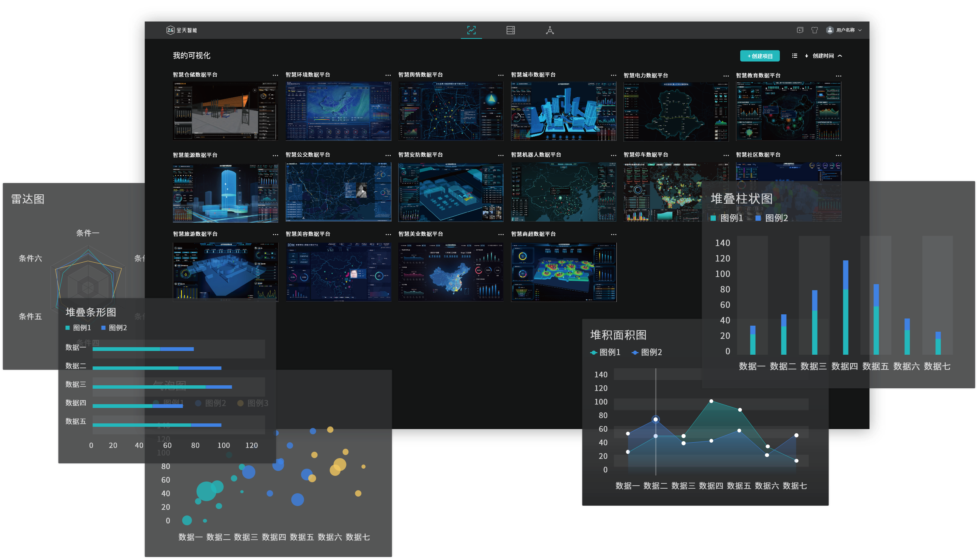
Task: Click the 创建项目 button
Action: (760, 56)
